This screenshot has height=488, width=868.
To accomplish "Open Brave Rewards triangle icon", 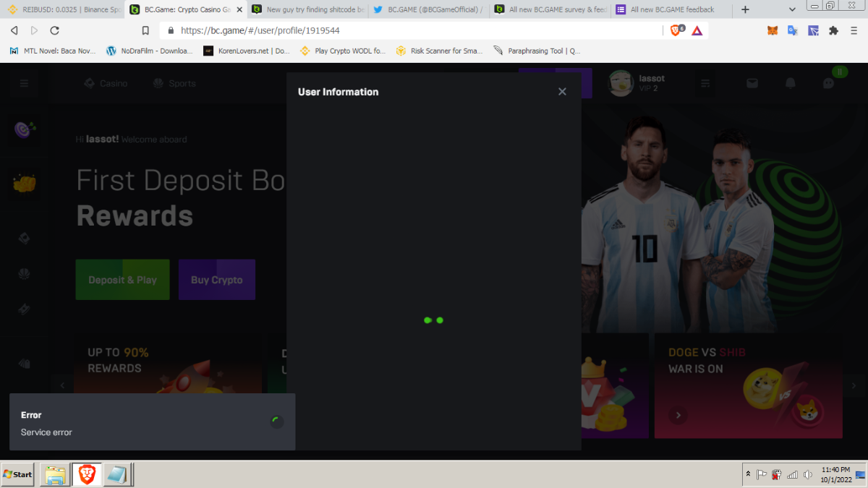I will click(x=697, y=30).
